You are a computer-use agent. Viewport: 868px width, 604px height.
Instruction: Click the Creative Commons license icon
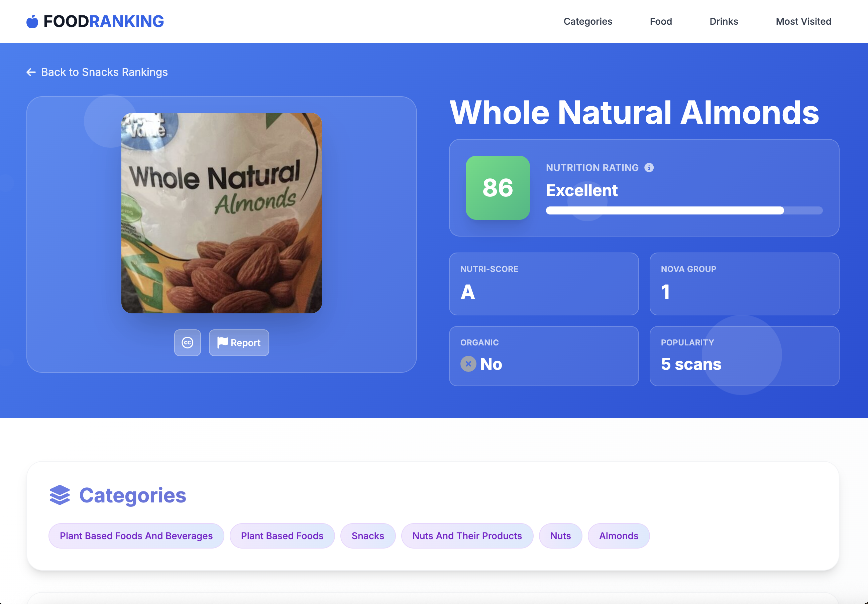[188, 343]
